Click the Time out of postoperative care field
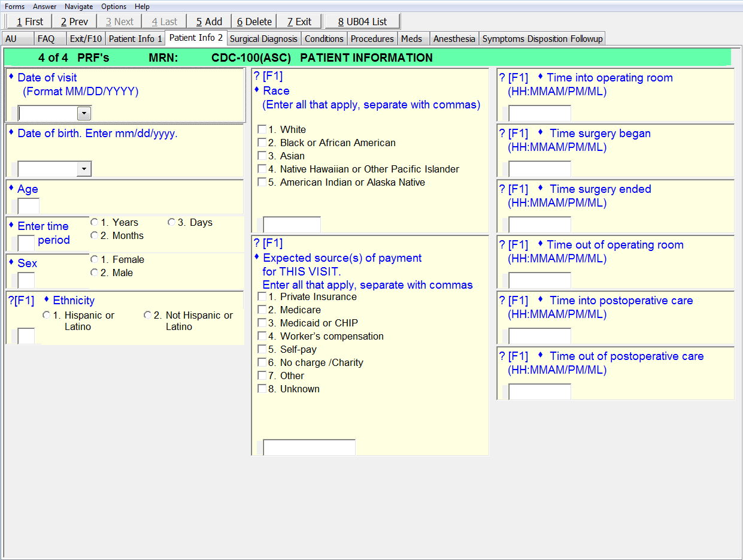Screen dimensions: 743x560 [x=539, y=392]
